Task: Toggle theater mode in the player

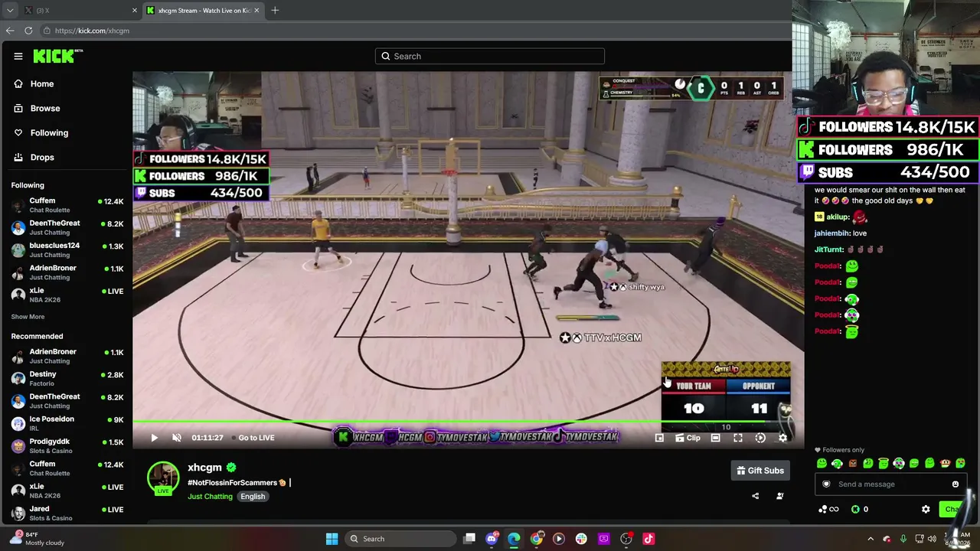Action: point(715,438)
